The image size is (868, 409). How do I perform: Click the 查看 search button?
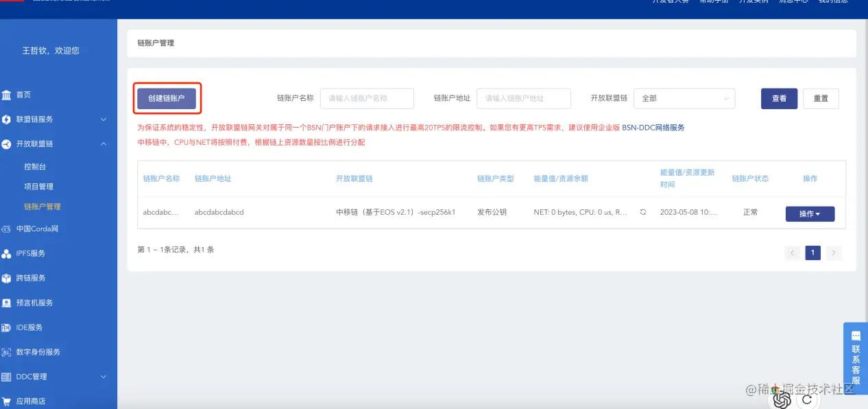coord(779,98)
